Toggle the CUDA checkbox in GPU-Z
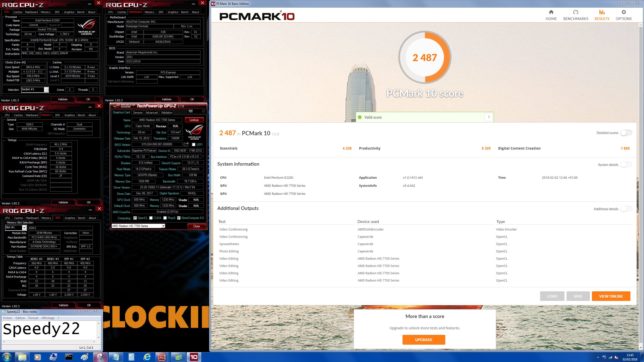Image resolution: width=644 pixels, height=362 pixels. (x=151, y=218)
